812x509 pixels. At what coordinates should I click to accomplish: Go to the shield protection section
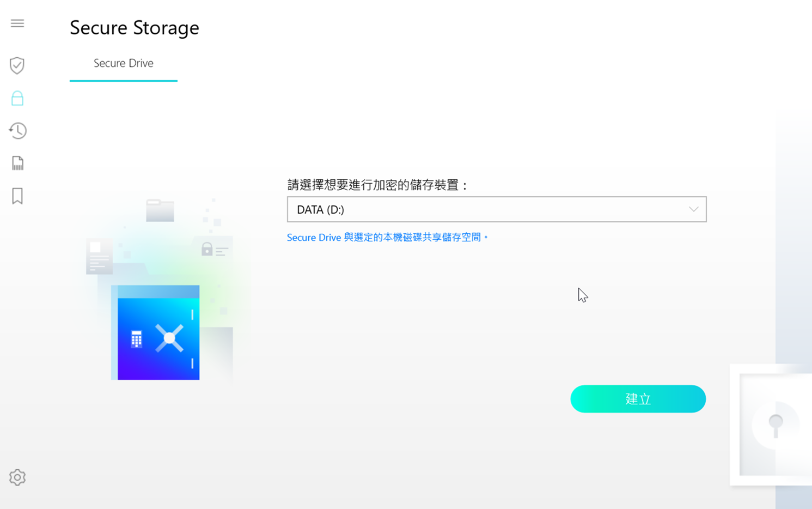point(17,65)
